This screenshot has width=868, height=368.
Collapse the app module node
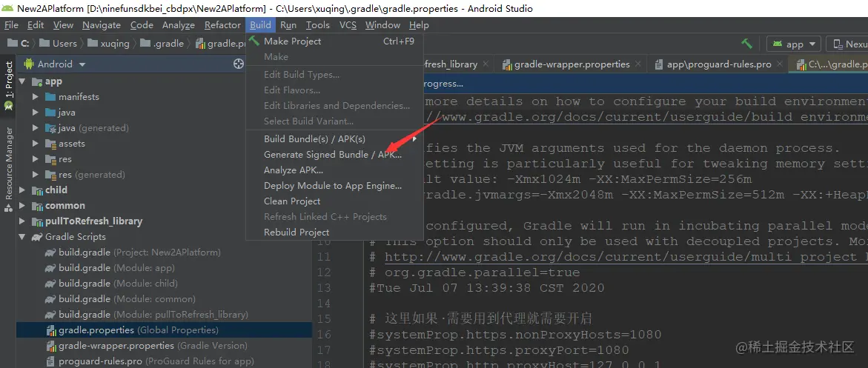(x=22, y=81)
